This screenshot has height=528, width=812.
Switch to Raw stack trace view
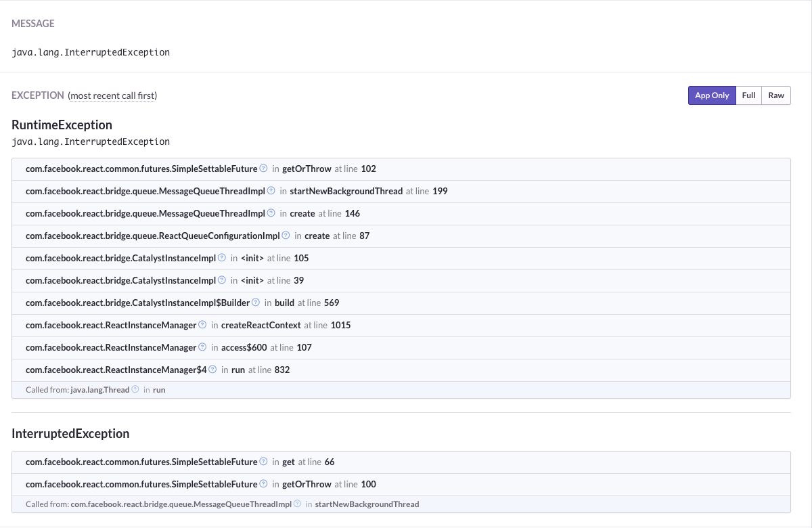tap(776, 95)
